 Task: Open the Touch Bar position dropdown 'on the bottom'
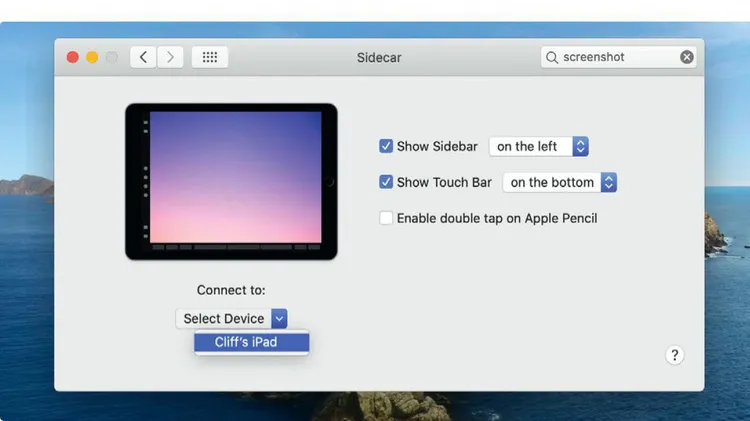[x=560, y=182]
